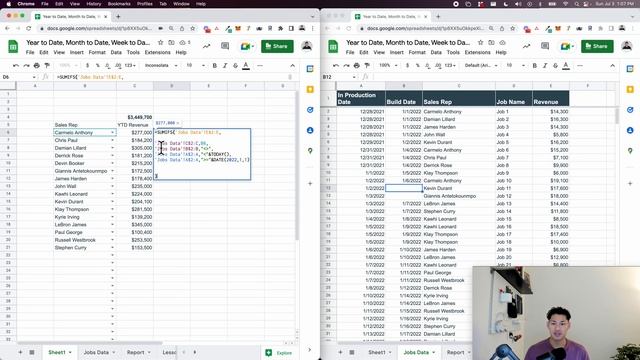Open Maps side panel in the left window
The image size is (640, 360).
point(310,151)
